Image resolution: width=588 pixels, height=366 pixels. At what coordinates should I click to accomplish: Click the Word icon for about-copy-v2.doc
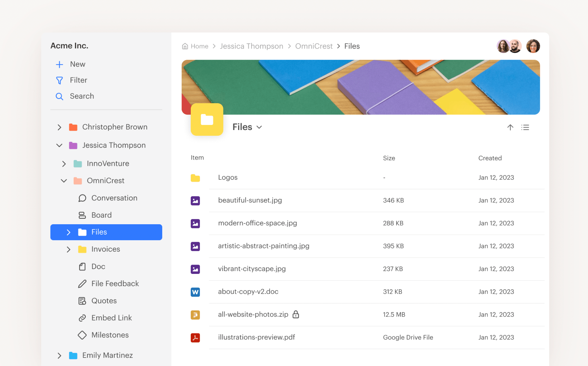coord(195,292)
